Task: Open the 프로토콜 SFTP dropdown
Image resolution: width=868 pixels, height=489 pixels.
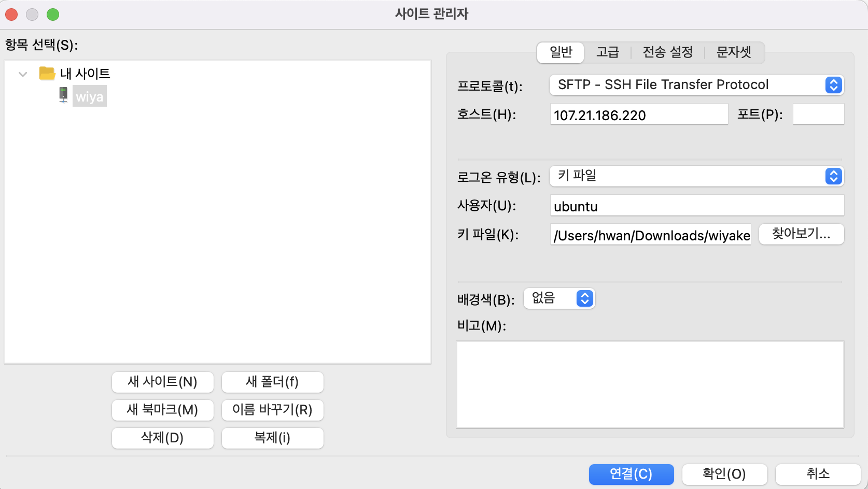Action: (x=696, y=85)
